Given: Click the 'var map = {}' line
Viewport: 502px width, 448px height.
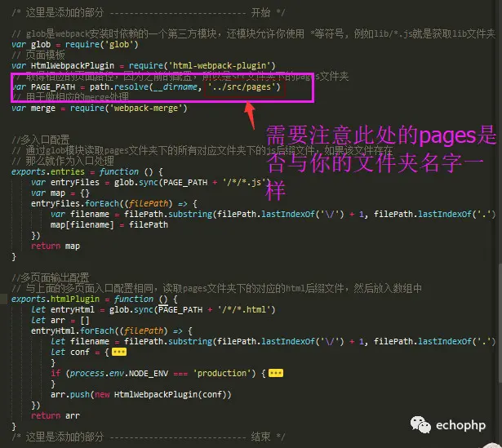Looking at the screenshot, I should [x=60, y=193].
